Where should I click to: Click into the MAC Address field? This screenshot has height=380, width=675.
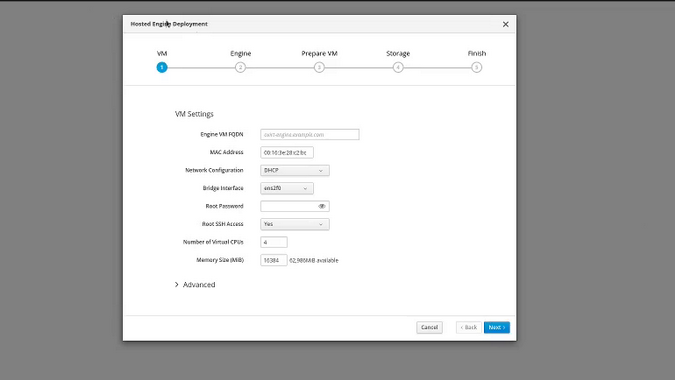coord(287,152)
